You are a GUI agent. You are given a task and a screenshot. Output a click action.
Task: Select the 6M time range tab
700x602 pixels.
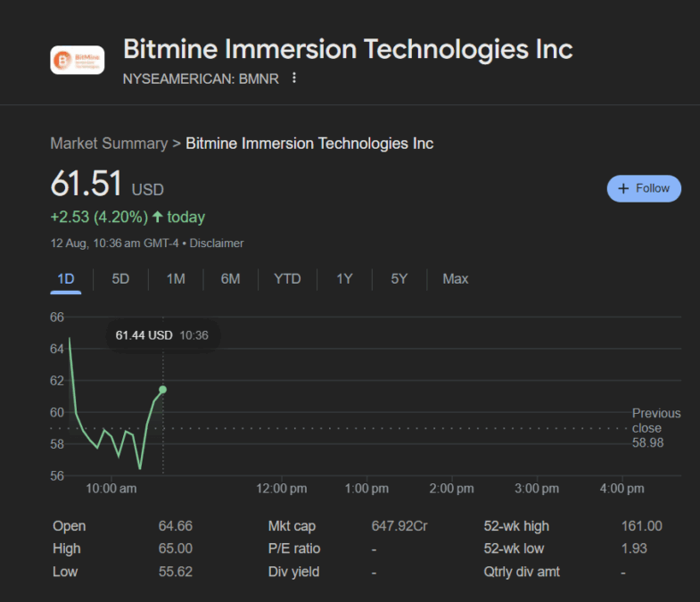(230, 279)
